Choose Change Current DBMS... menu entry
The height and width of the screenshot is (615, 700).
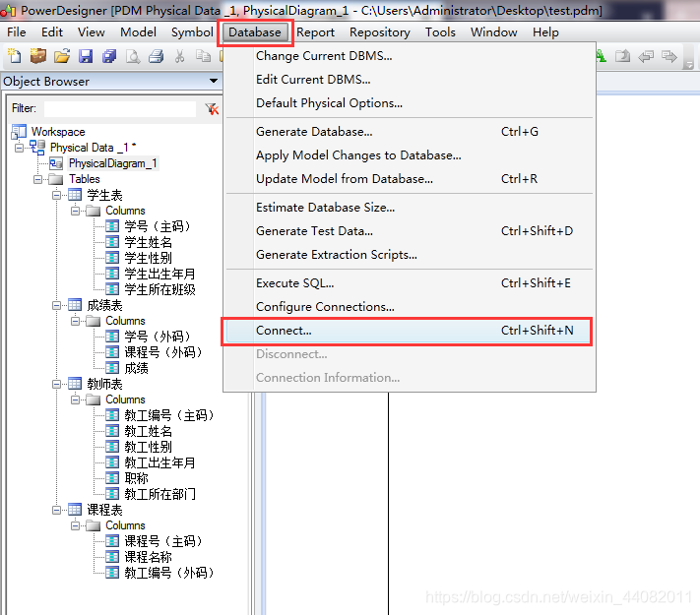(x=410, y=56)
